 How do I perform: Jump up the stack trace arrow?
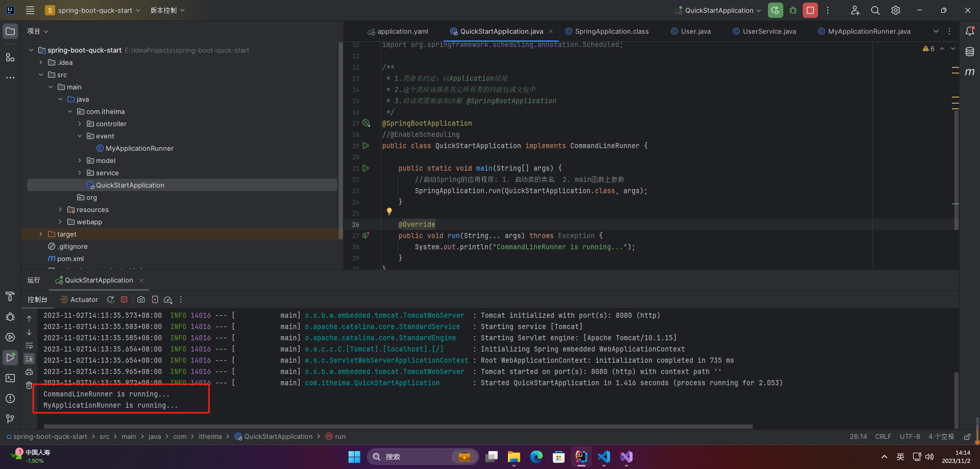pyautogui.click(x=29, y=319)
